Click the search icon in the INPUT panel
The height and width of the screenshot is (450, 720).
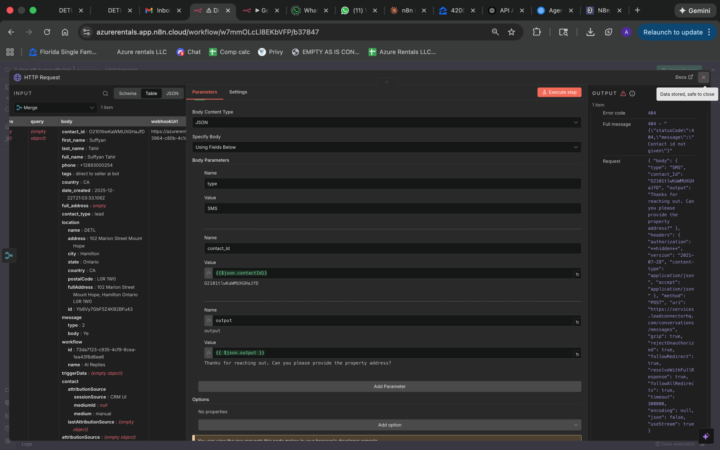pyautogui.click(x=105, y=93)
